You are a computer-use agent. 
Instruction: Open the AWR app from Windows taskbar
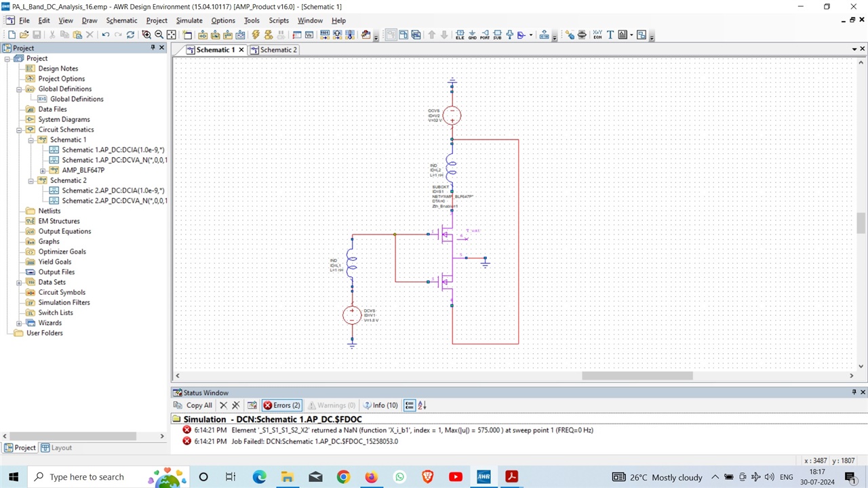click(x=484, y=476)
